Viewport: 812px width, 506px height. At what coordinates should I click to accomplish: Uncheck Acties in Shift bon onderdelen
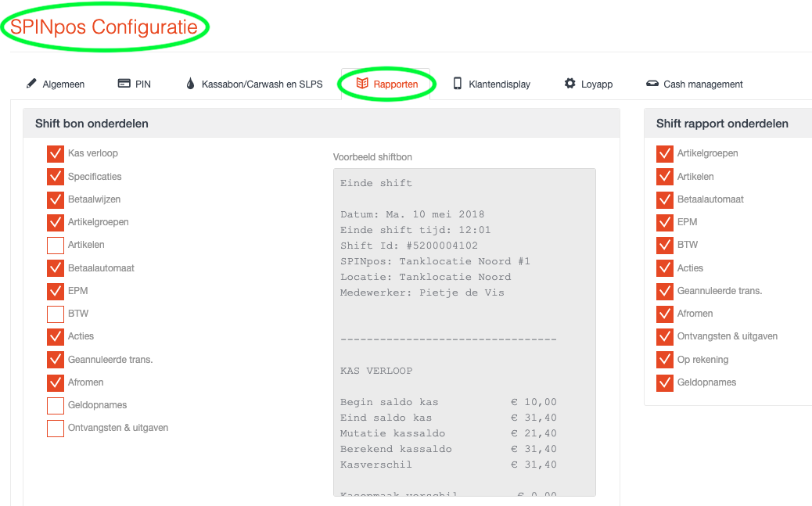click(56, 336)
